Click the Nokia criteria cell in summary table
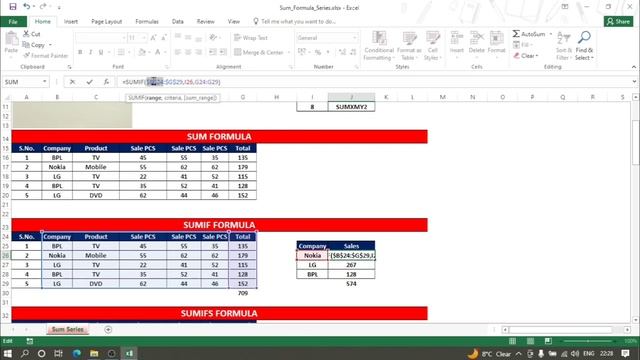This screenshot has height=360, width=640. (312, 256)
